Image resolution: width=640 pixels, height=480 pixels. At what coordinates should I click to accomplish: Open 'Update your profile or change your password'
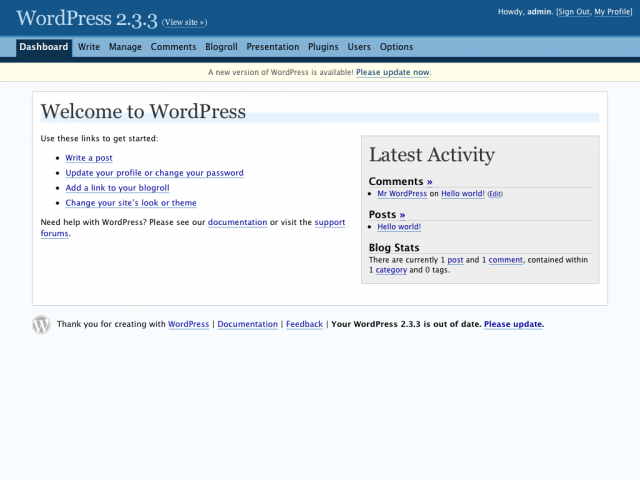click(x=154, y=173)
